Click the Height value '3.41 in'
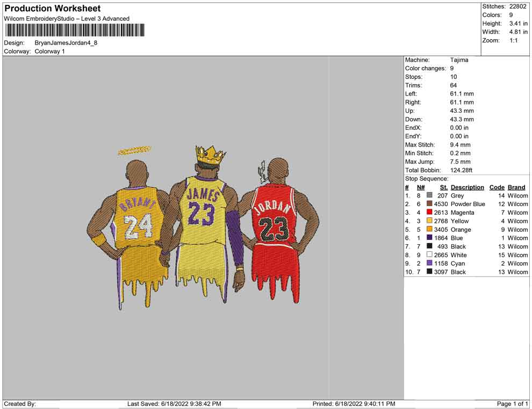Image resolution: width=532 pixels, height=409 pixels. pos(518,24)
